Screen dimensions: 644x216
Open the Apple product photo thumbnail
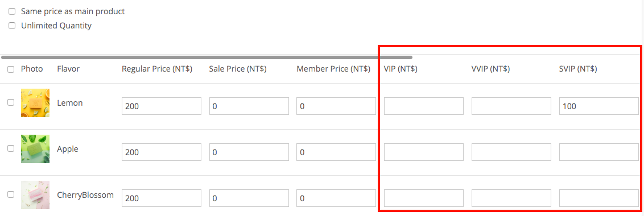coord(35,149)
